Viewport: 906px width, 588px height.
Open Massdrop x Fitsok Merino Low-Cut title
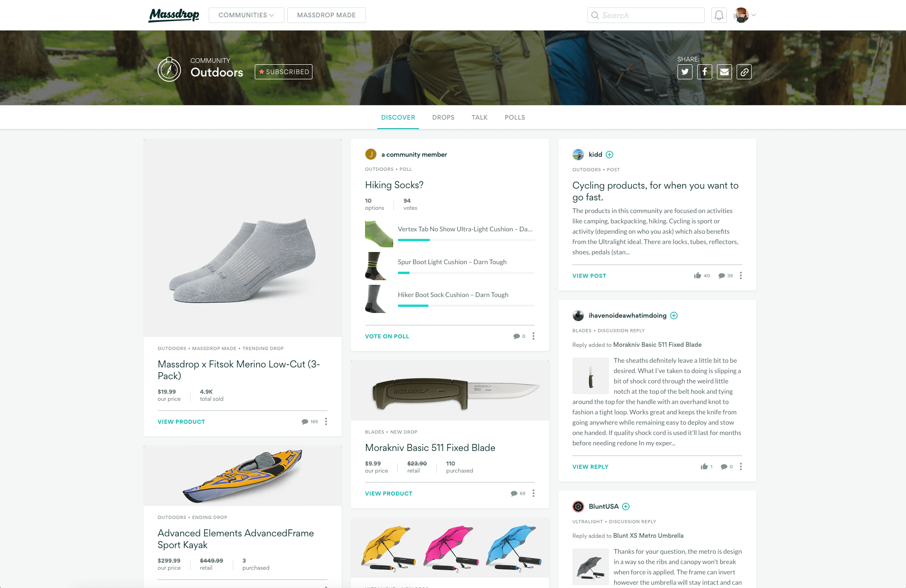pyautogui.click(x=239, y=370)
